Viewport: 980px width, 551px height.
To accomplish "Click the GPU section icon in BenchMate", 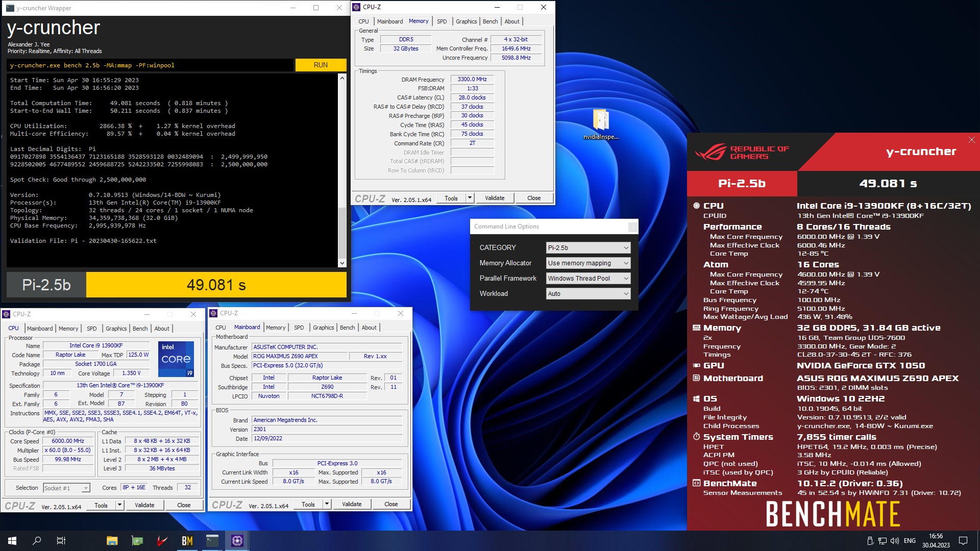I will point(696,365).
